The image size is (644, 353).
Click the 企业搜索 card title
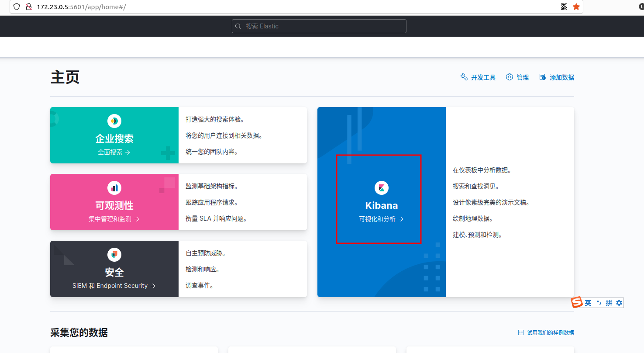coord(114,138)
